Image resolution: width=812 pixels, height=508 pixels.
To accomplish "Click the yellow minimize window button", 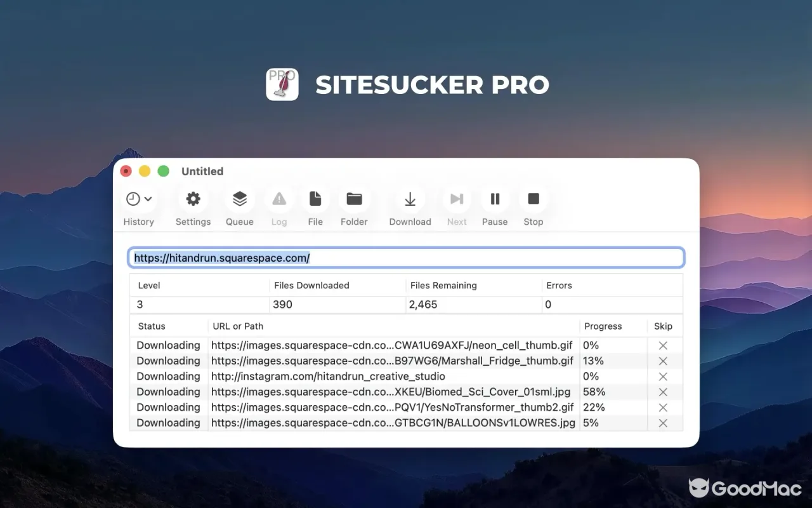I will (x=145, y=171).
